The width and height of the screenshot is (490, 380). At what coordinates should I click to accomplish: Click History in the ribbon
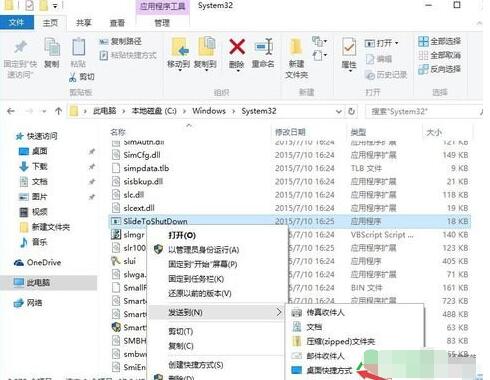(386, 75)
